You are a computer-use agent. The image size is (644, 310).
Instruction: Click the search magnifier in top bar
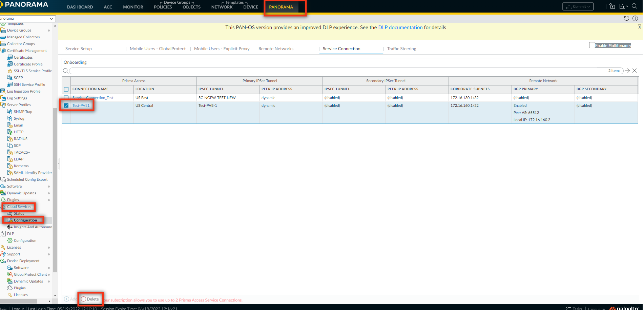click(635, 6)
